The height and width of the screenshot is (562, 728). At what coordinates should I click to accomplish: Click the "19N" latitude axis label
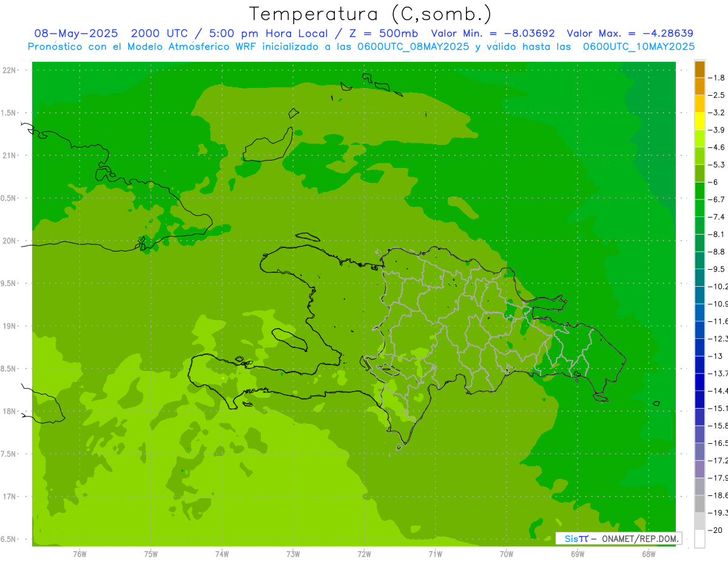(x=10, y=326)
